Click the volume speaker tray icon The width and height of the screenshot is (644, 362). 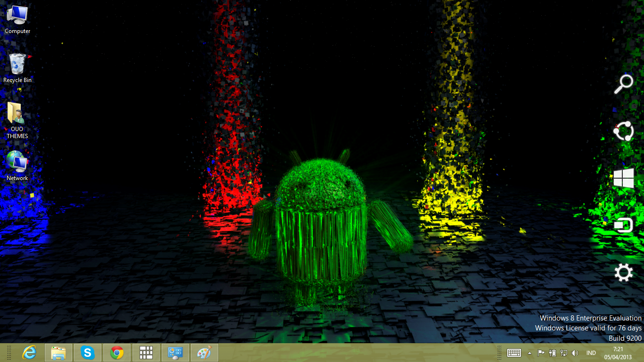point(575,353)
